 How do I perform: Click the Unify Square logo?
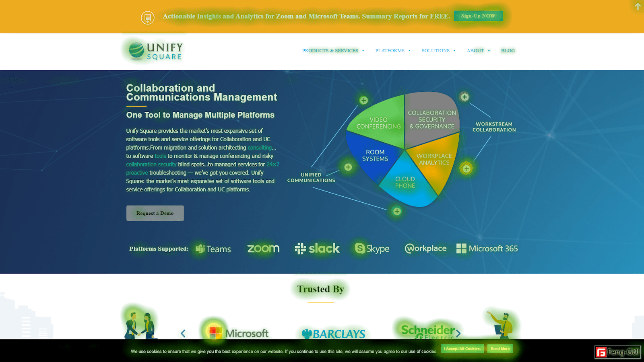click(x=155, y=51)
